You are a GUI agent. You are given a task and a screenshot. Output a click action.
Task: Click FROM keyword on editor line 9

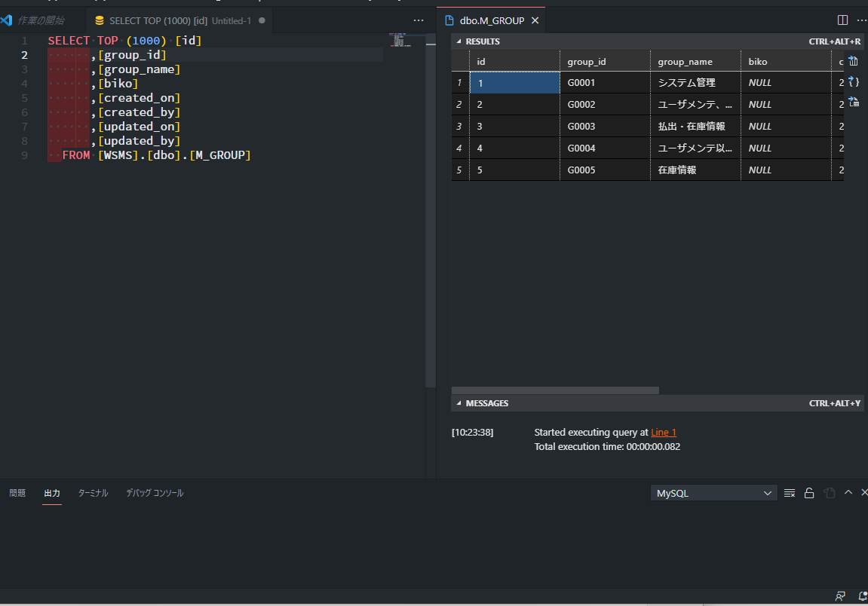[x=76, y=155]
